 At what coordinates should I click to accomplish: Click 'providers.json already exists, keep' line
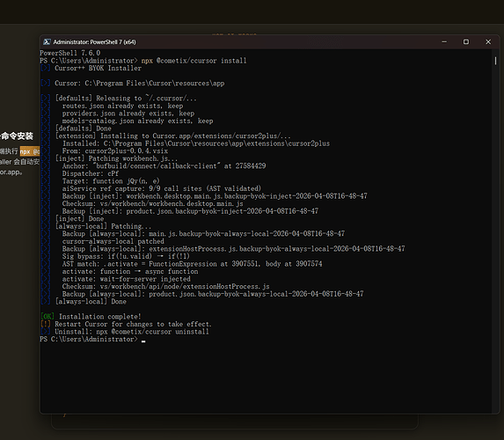click(x=128, y=114)
